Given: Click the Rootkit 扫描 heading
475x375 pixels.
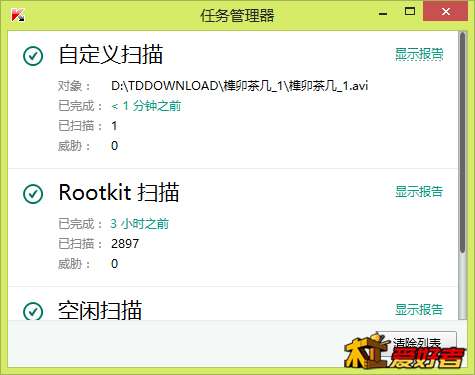Looking at the screenshot, I should pyautogui.click(x=119, y=193).
